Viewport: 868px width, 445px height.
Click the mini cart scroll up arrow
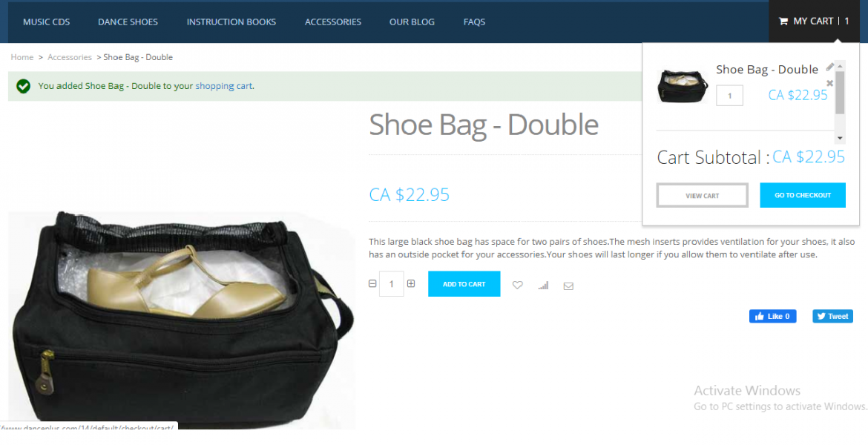coord(840,66)
